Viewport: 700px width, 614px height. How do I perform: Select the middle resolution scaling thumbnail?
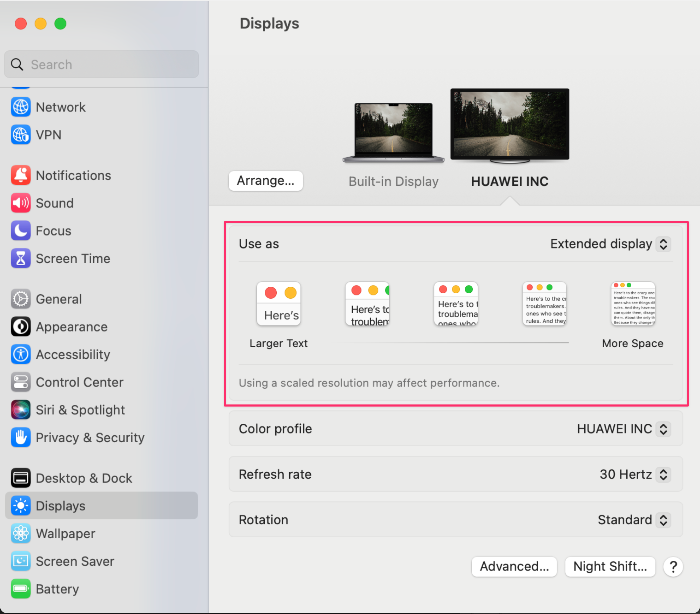[x=456, y=303]
